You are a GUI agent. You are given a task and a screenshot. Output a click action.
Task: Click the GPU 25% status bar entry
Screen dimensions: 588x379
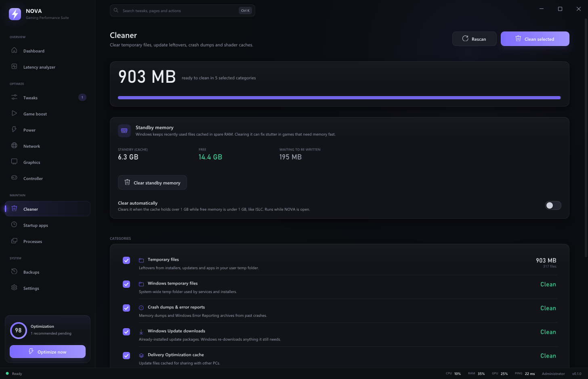coord(500,373)
